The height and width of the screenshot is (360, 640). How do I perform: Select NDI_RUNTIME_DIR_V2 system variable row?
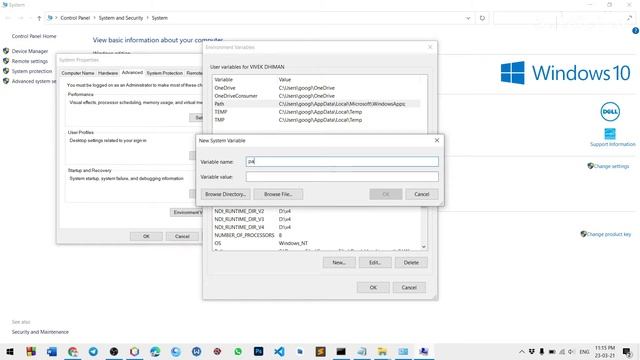[316, 211]
